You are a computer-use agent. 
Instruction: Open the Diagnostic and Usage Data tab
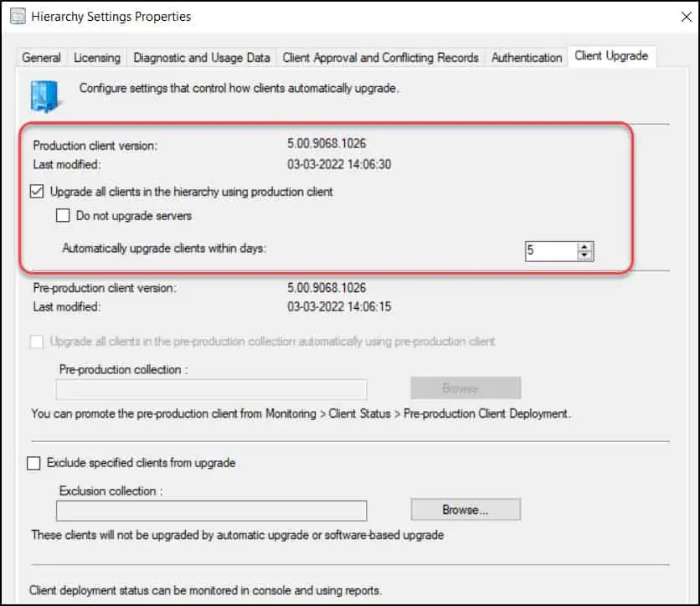201,58
